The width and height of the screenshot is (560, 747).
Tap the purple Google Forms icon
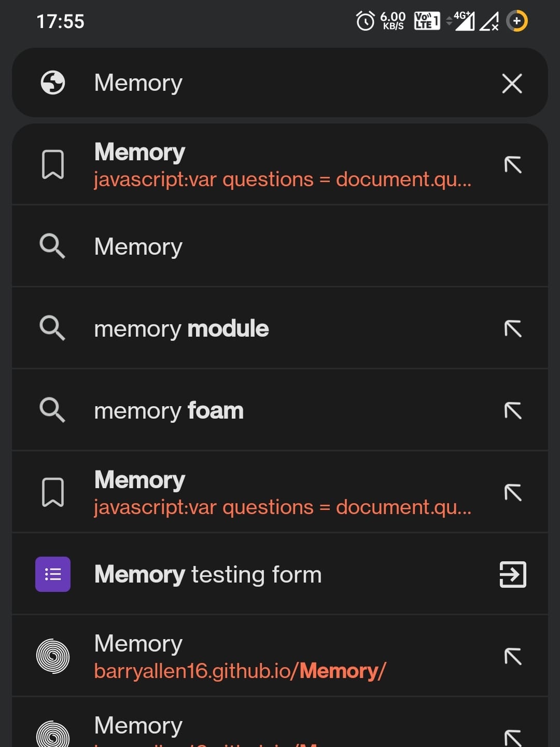(x=53, y=574)
